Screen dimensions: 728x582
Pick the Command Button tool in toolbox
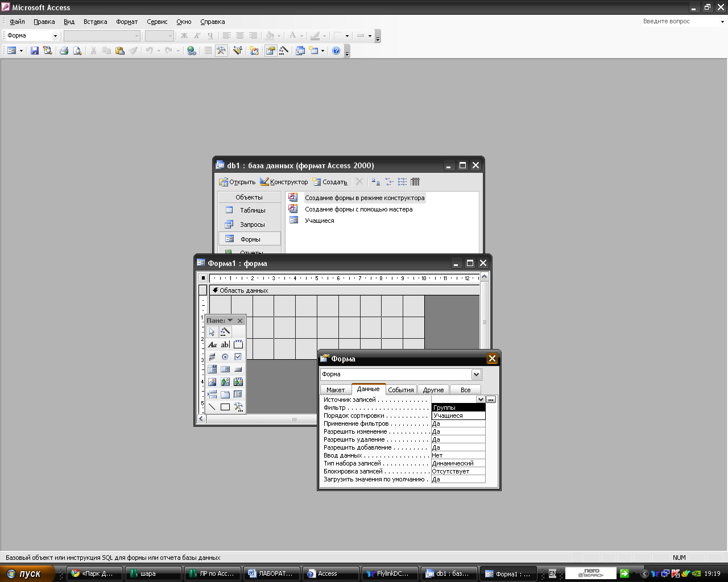coord(238,369)
